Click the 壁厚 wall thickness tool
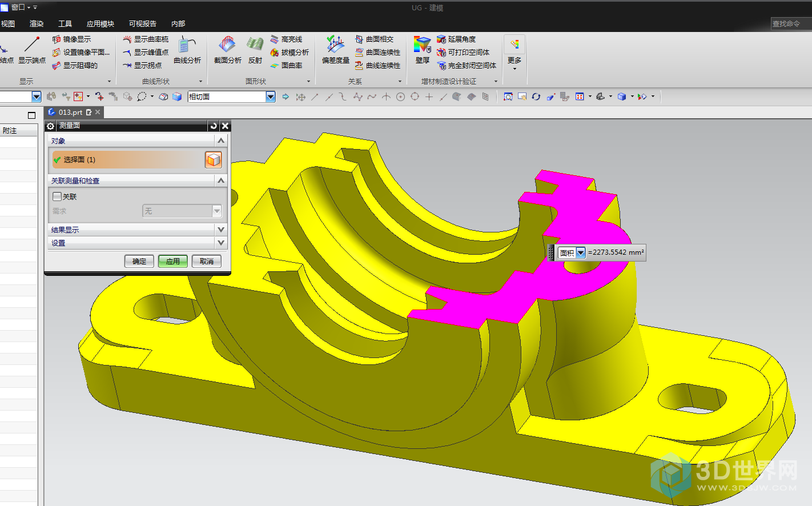Viewport: 812px width, 506px height. point(423,50)
